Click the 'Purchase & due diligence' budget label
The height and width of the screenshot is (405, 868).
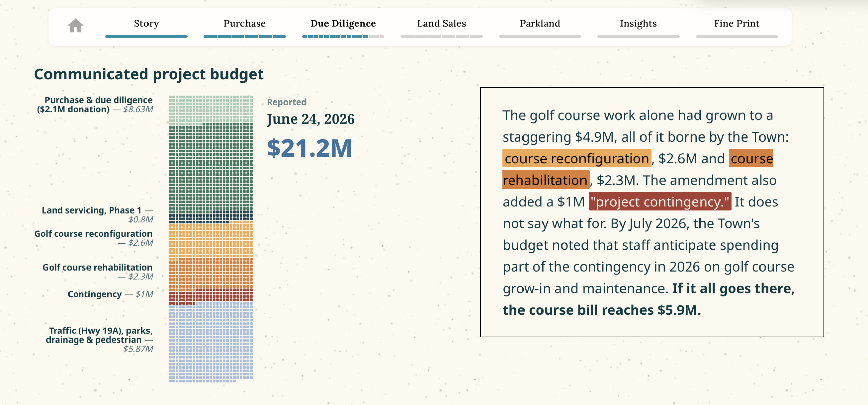pyautogui.click(x=95, y=105)
